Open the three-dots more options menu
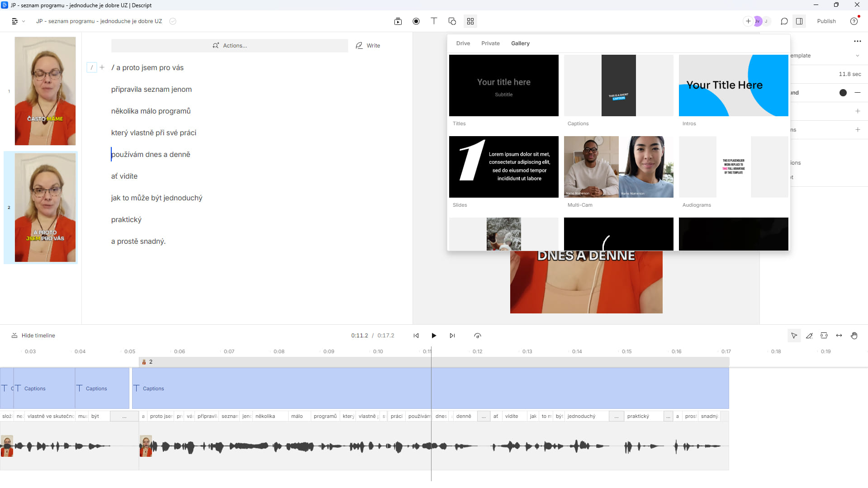868x488 pixels. pyautogui.click(x=857, y=41)
